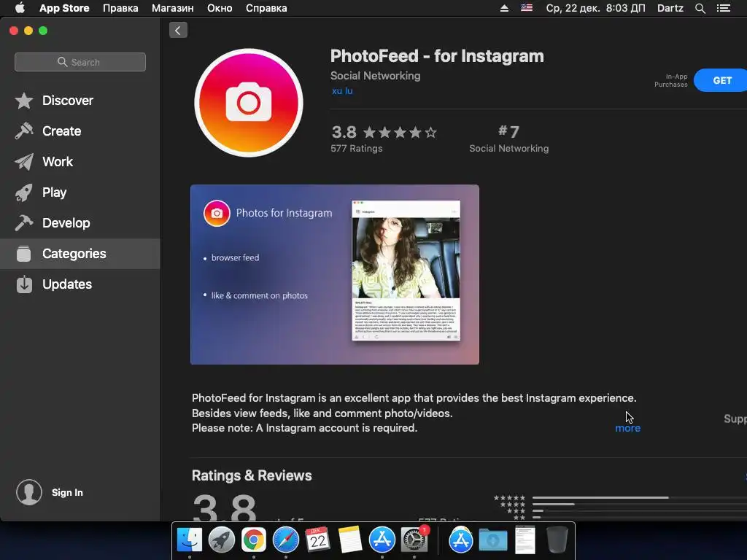Screen dimensions: 747x560
Task: Open the Discover section star icon
Action: (x=24, y=101)
